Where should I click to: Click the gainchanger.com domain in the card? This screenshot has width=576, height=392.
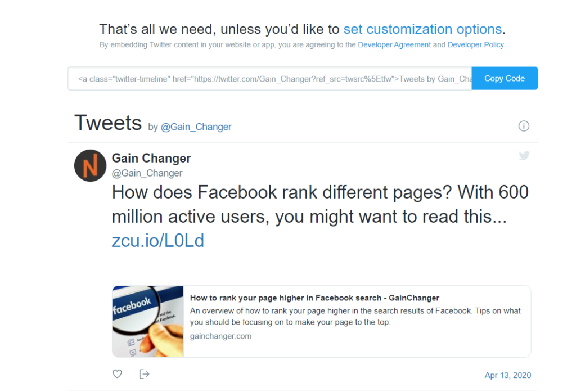220,336
